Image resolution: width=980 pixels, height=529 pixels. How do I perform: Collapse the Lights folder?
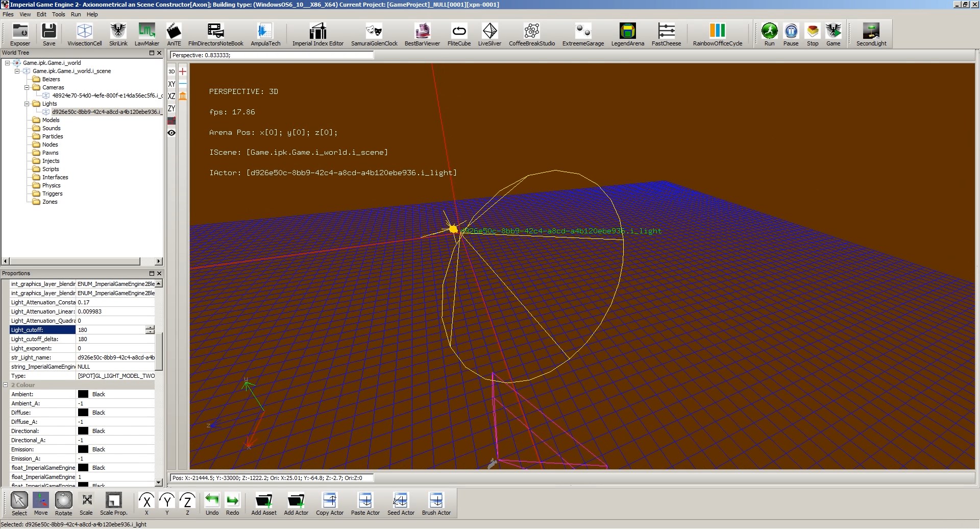[x=27, y=104]
